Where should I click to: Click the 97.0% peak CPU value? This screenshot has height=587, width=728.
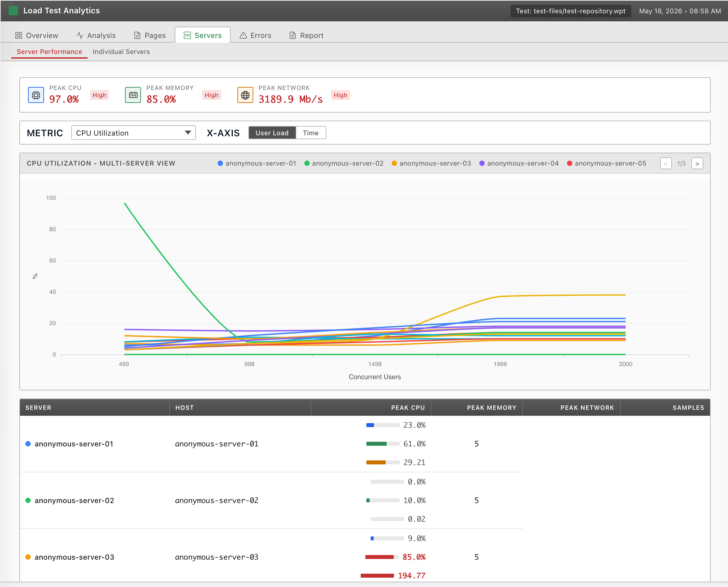(64, 99)
